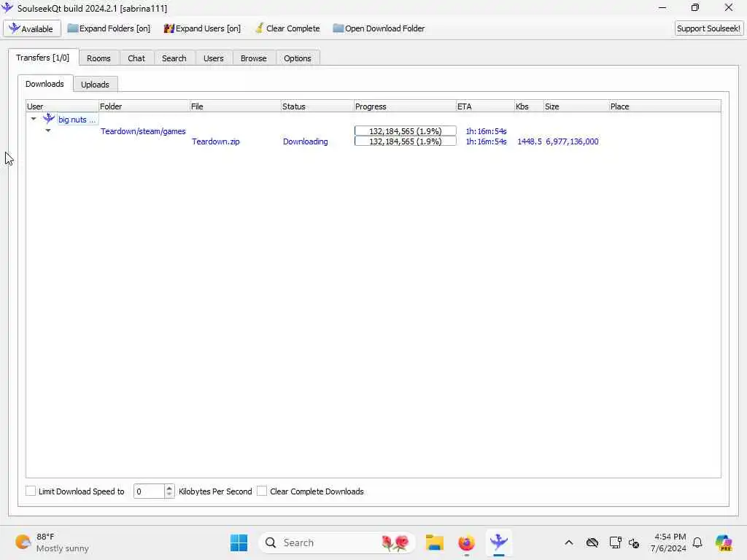Click the Downloading status text

pos(306,141)
